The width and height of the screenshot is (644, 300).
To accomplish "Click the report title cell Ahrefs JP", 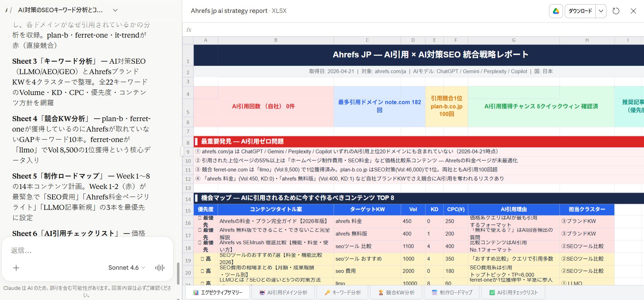I will point(419,55).
